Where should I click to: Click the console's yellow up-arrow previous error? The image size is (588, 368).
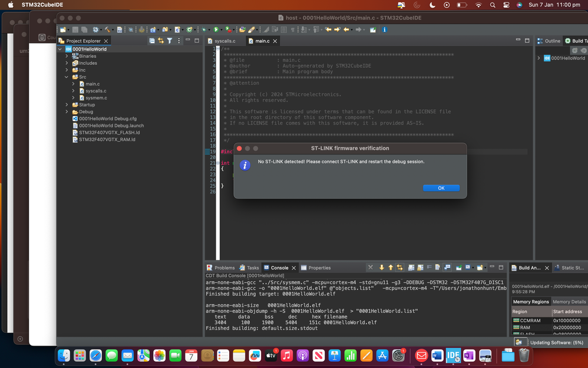click(391, 267)
